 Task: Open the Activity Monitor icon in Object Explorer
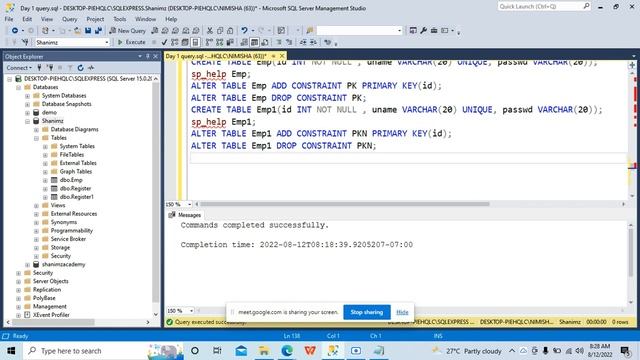tap(91, 68)
